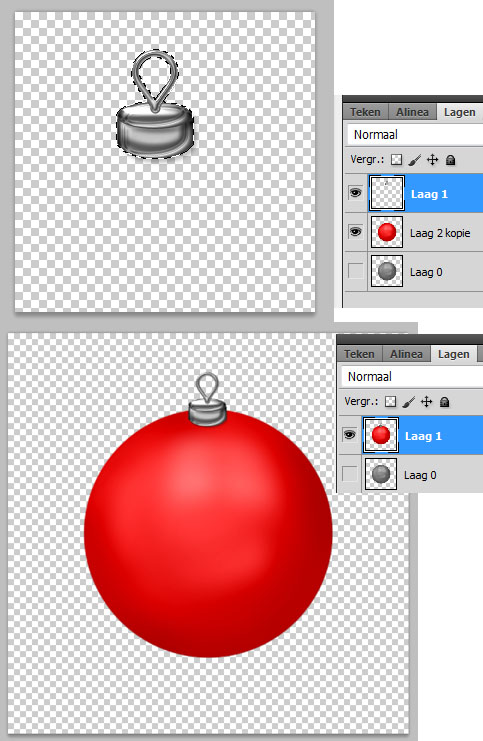
Task: Lock image pixels brush icon, upper panel
Action: (414, 160)
